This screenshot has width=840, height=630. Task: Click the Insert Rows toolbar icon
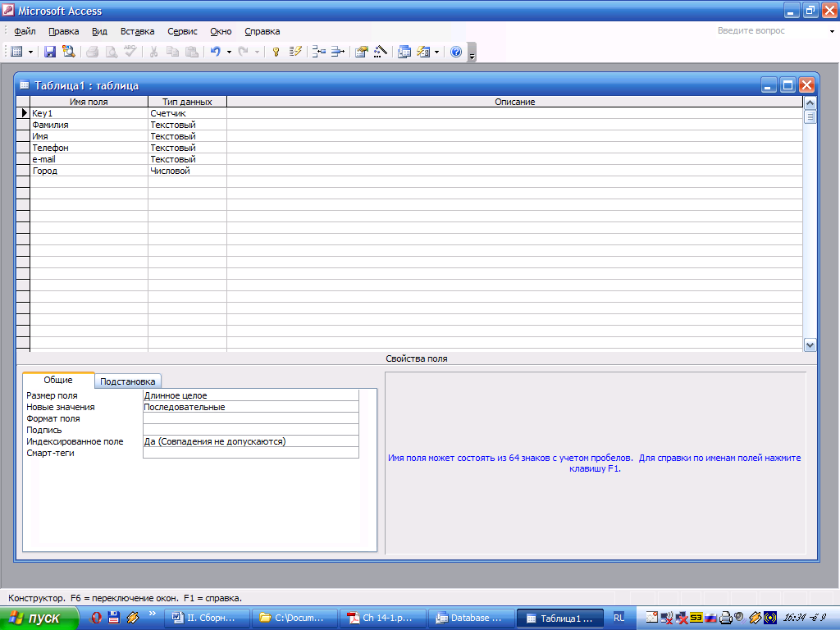pyautogui.click(x=319, y=52)
